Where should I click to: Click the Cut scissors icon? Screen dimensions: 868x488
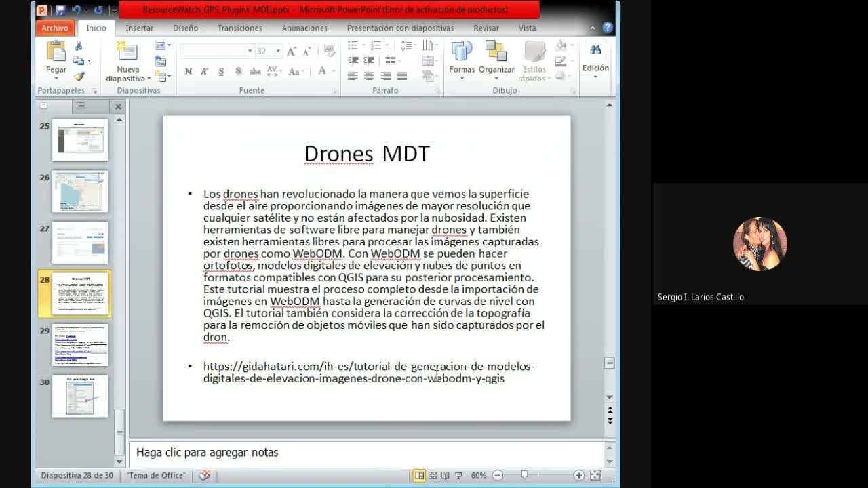click(x=79, y=46)
